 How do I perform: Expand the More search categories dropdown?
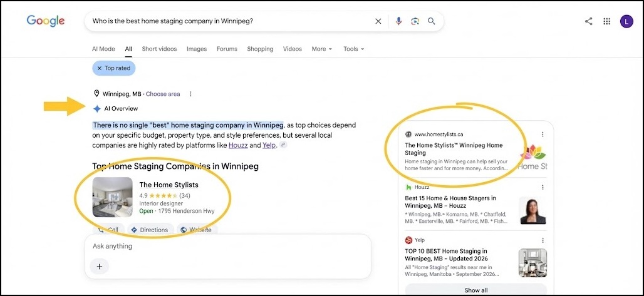click(321, 49)
